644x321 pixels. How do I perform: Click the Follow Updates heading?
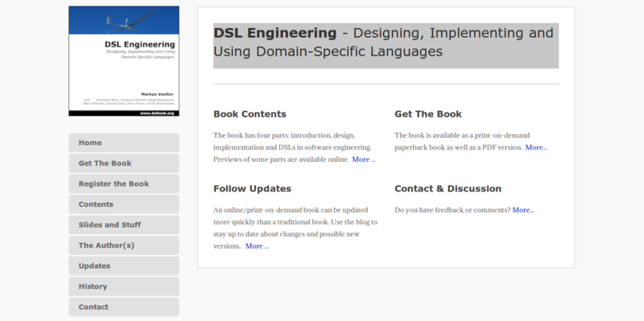(x=252, y=189)
